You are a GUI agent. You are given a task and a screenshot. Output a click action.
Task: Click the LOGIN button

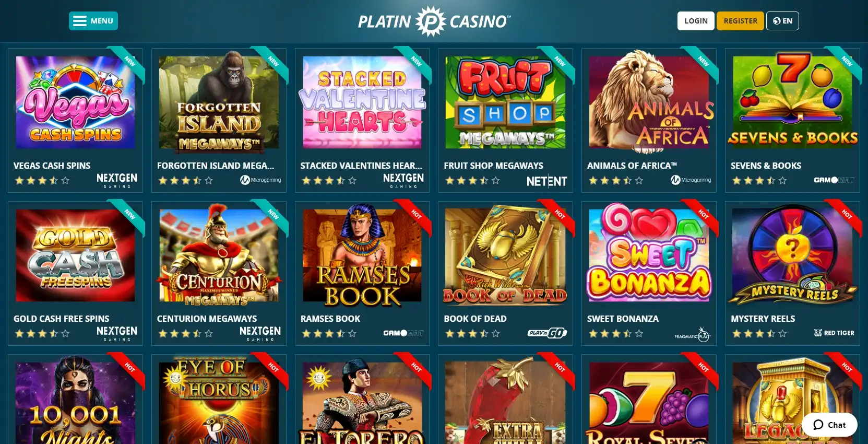point(696,21)
